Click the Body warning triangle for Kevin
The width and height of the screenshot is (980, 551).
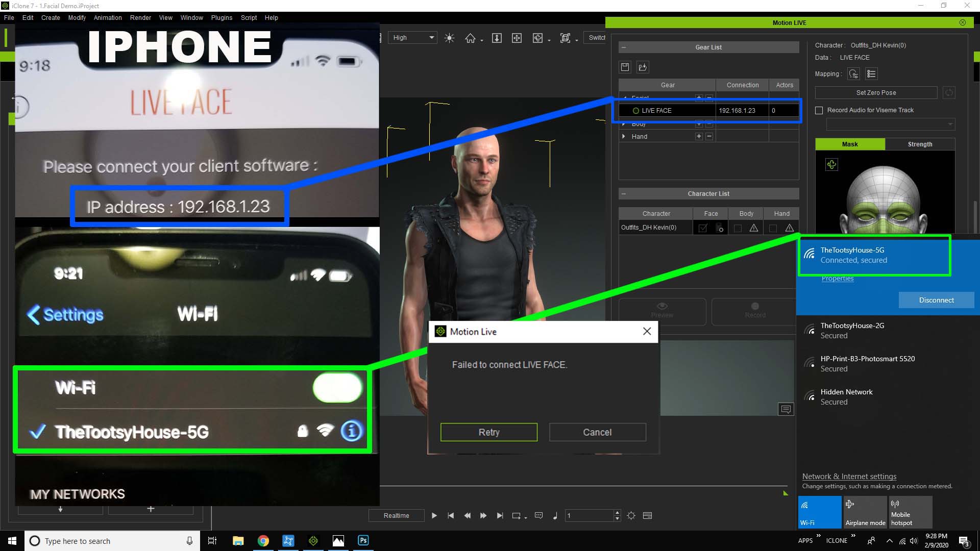(754, 228)
